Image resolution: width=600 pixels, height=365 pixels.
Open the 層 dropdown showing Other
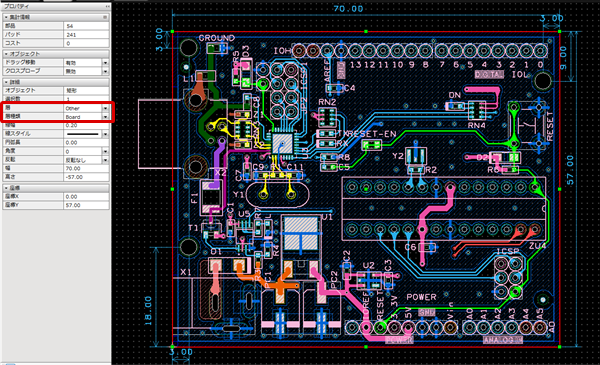point(105,108)
